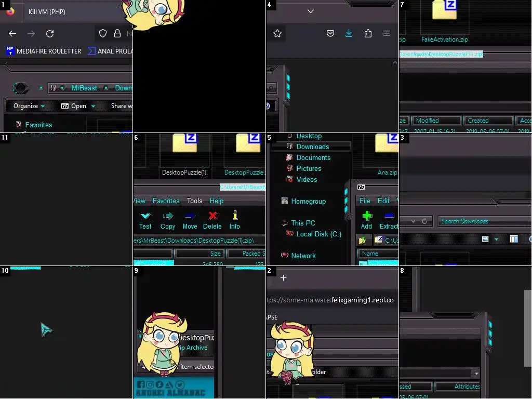Open the Pocket save icon

click(x=330, y=33)
